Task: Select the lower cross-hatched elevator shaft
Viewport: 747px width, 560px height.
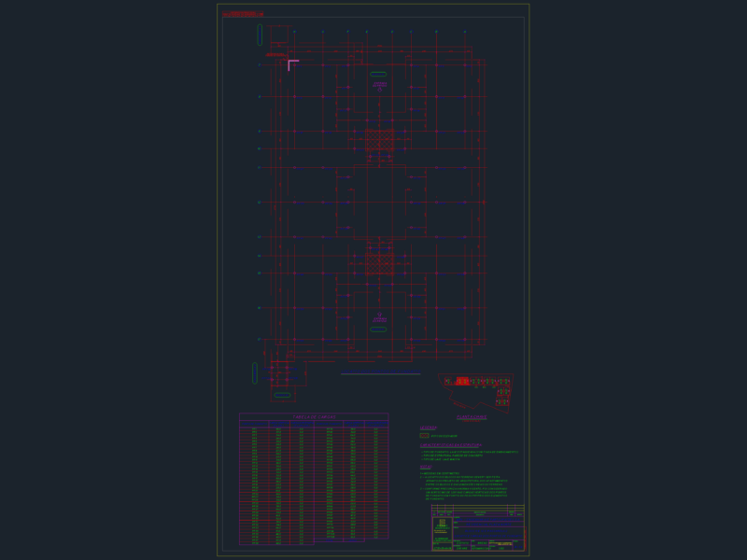Action: click(x=380, y=264)
